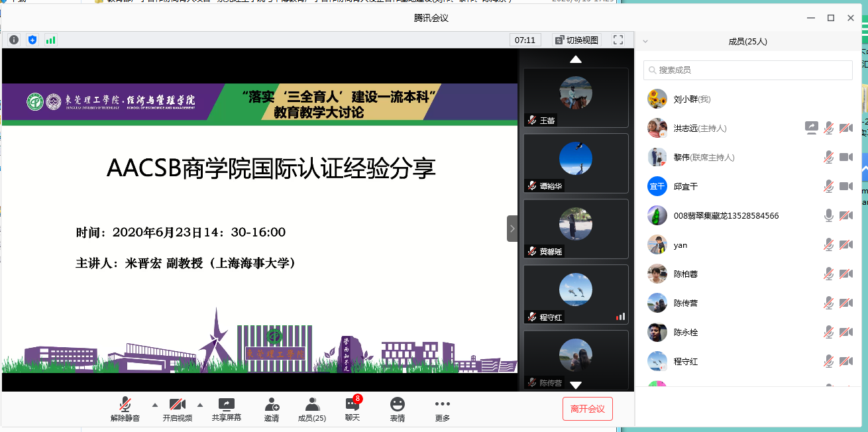Click 洪志远's avatar in member list
Screen dimensions: 868x432
pyautogui.click(x=657, y=128)
